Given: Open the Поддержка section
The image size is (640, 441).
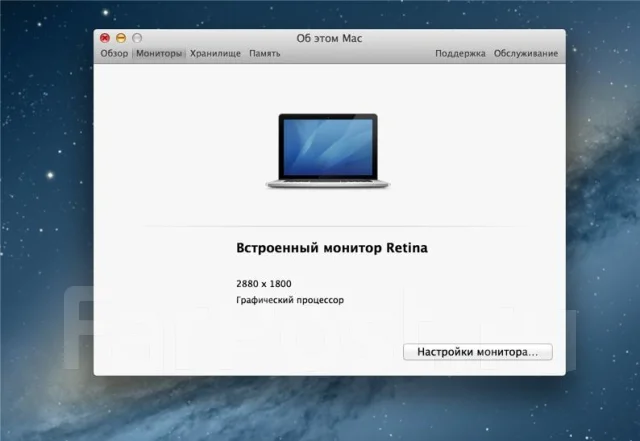Looking at the screenshot, I should (x=460, y=53).
